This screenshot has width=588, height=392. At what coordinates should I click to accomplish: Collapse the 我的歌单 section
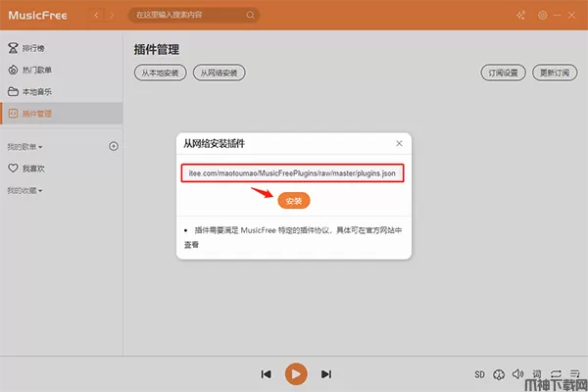point(25,147)
